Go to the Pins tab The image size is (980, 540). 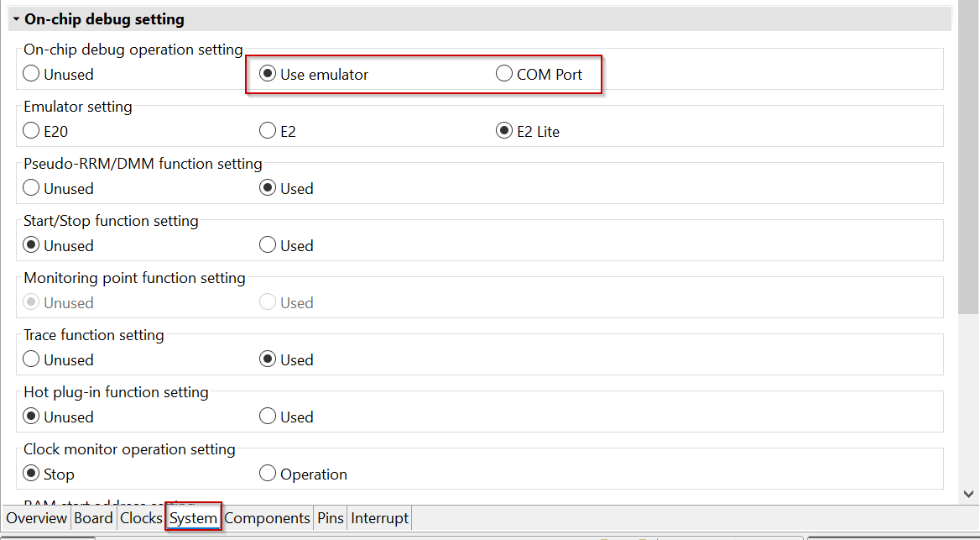click(331, 518)
